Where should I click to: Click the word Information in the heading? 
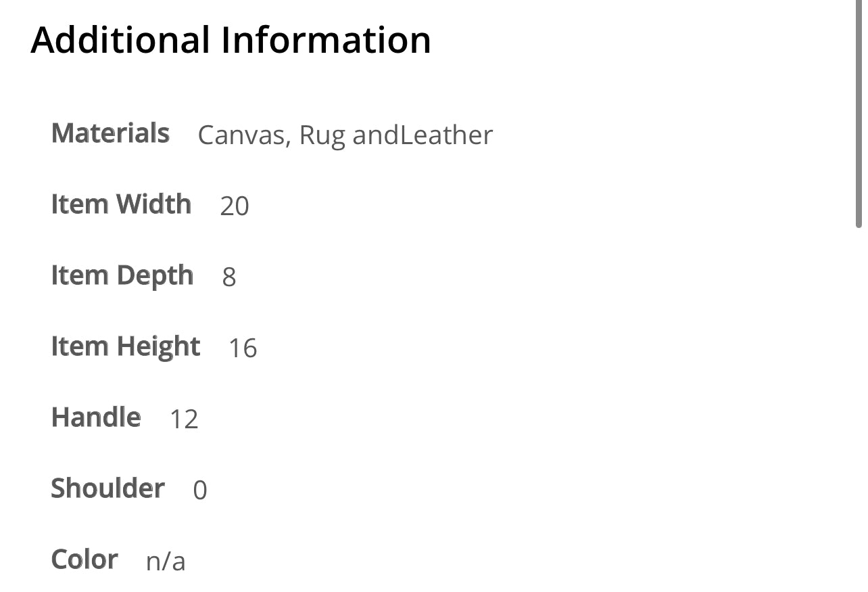coord(327,39)
